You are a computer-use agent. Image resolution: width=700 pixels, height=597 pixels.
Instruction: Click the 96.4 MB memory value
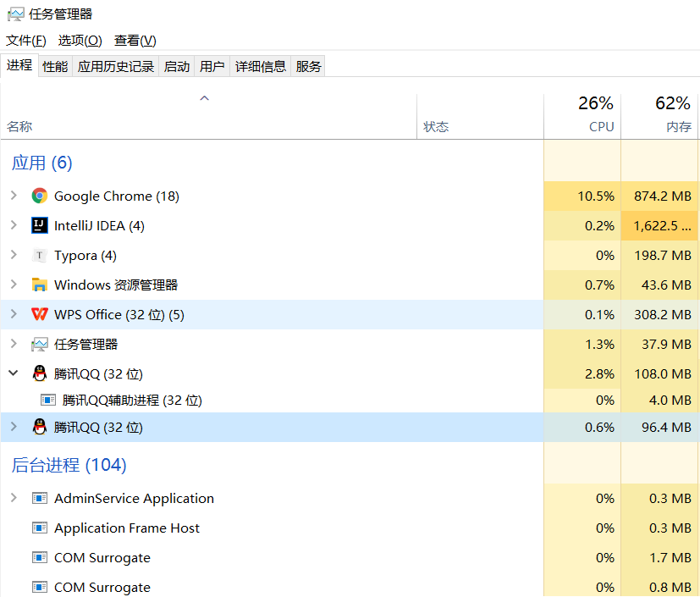tap(666, 428)
